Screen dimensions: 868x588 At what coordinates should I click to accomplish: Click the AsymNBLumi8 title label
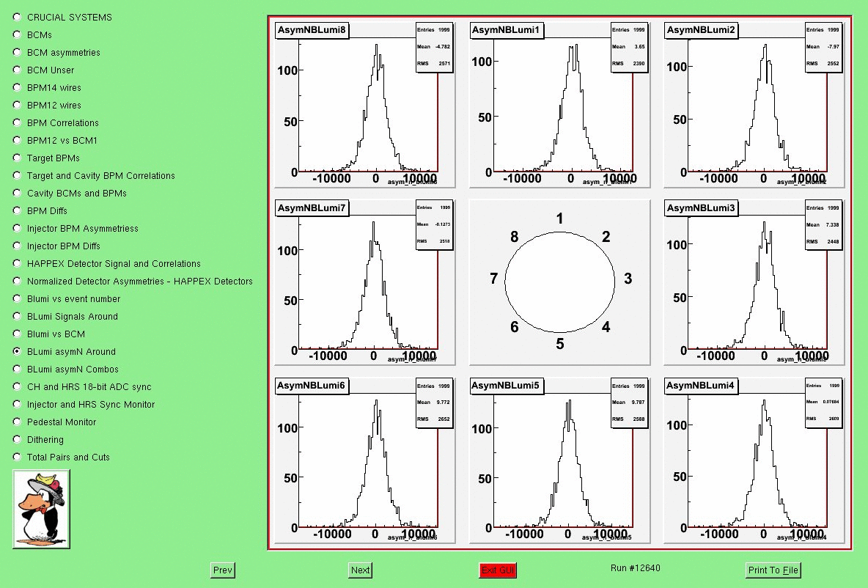[x=312, y=30]
